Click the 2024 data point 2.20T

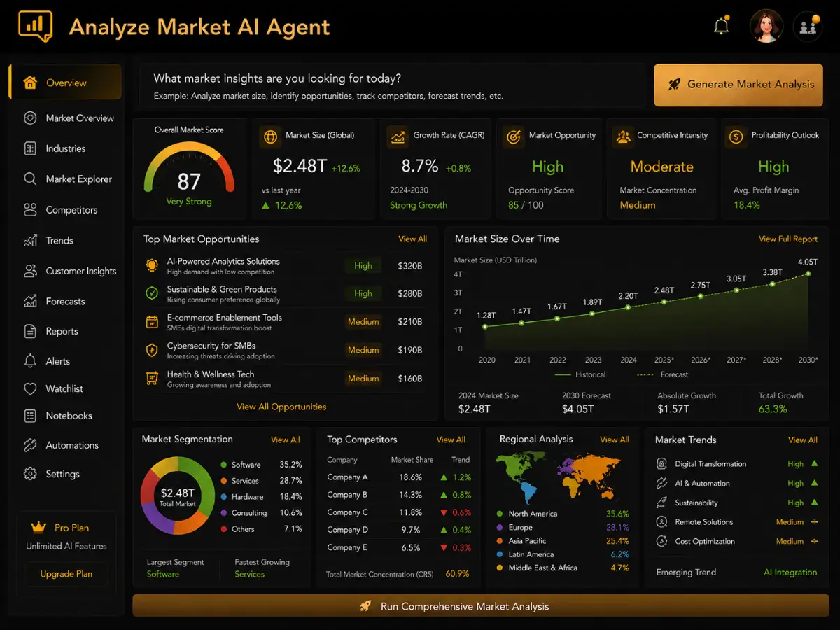tap(629, 307)
